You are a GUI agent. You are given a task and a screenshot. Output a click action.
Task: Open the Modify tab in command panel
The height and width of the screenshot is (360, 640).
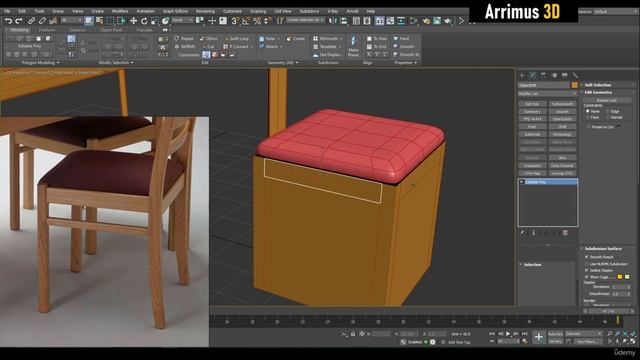tap(533, 75)
